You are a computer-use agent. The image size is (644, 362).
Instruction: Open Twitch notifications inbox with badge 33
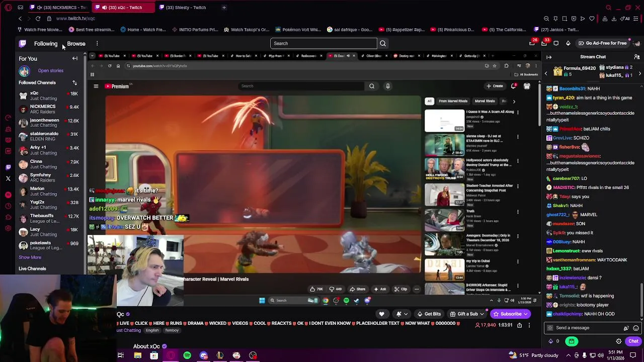pyautogui.click(x=544, y=43)
